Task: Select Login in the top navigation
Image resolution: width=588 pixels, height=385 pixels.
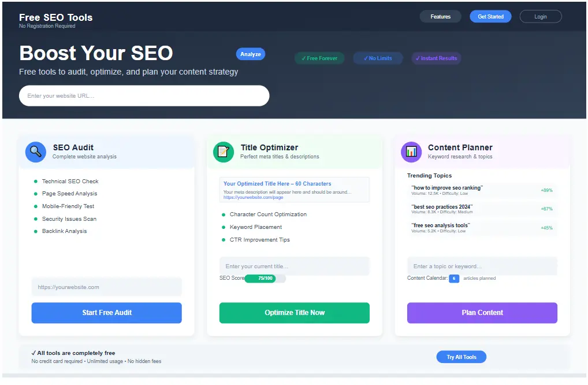Action: coord(540,16)
